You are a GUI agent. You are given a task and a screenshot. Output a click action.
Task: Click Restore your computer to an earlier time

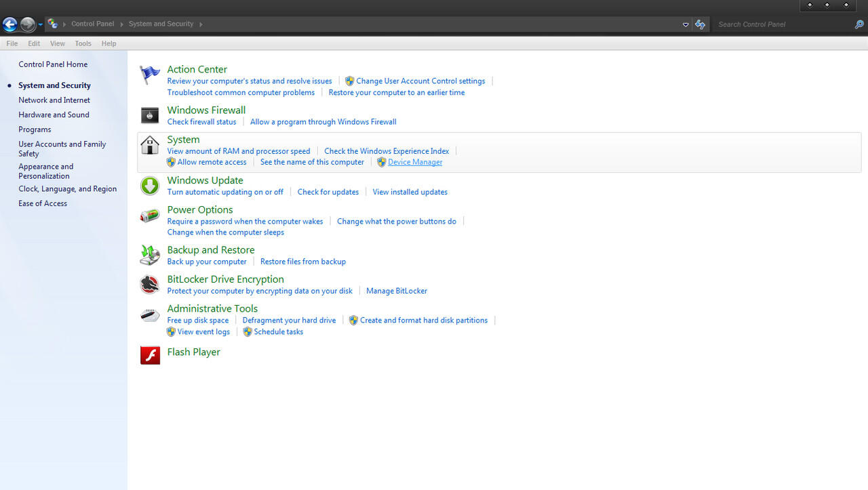point(397,92)
